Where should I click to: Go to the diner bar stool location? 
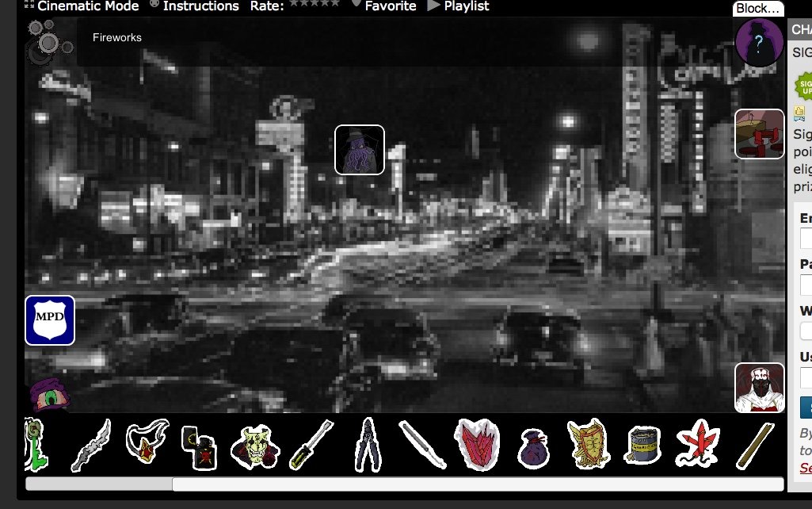pyautogui.click(x=759, y=134)
